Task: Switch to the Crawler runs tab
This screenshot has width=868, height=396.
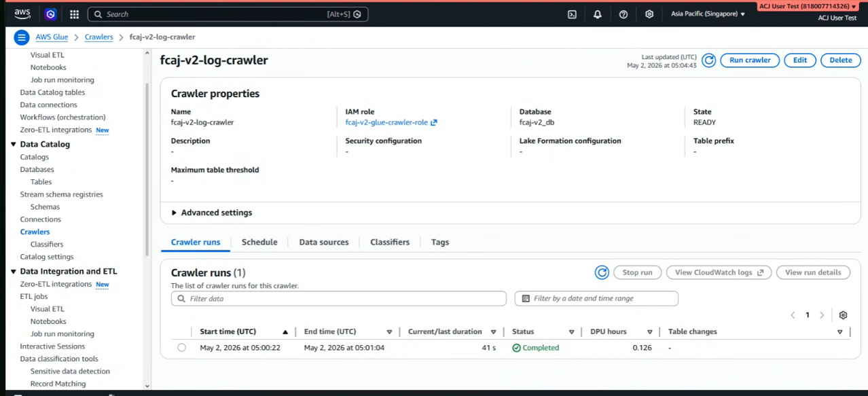Action: tap(196, 242)
